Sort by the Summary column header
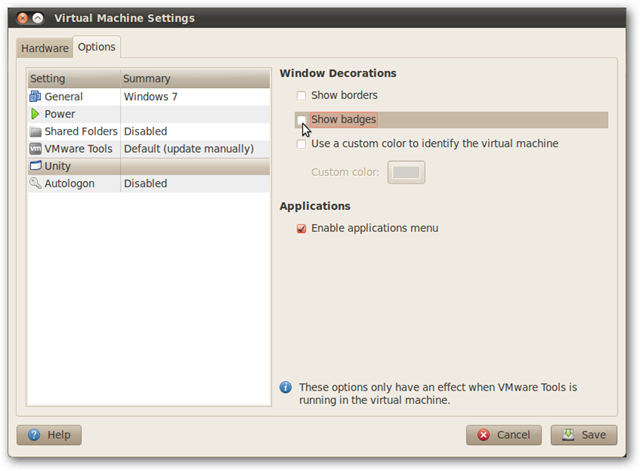 195,78
